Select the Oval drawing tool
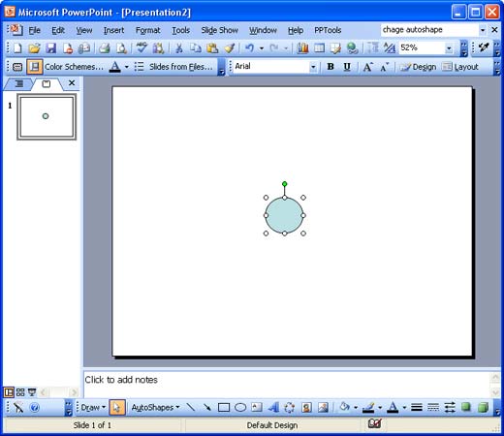504x436 pixels. [240, 407]
